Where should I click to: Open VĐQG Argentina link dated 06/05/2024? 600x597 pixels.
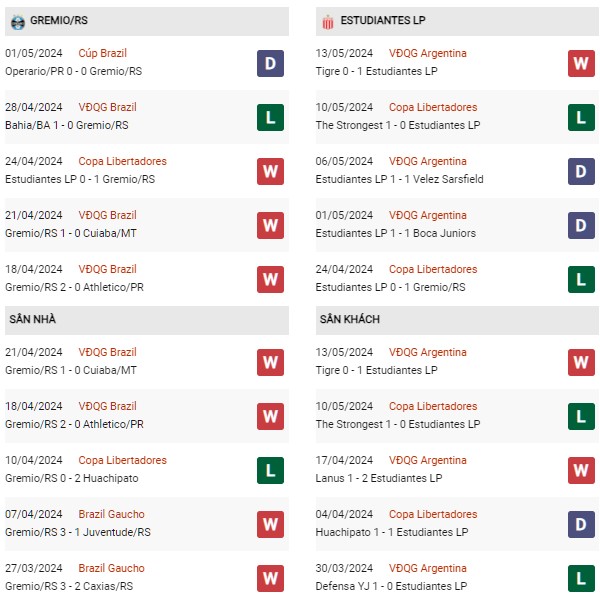pyautogui.click(x=428, y=161)
